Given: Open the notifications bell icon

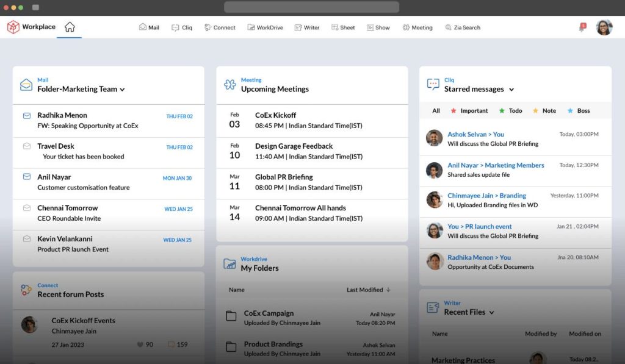Looking at the screenshot, I should tap(582, 27).
